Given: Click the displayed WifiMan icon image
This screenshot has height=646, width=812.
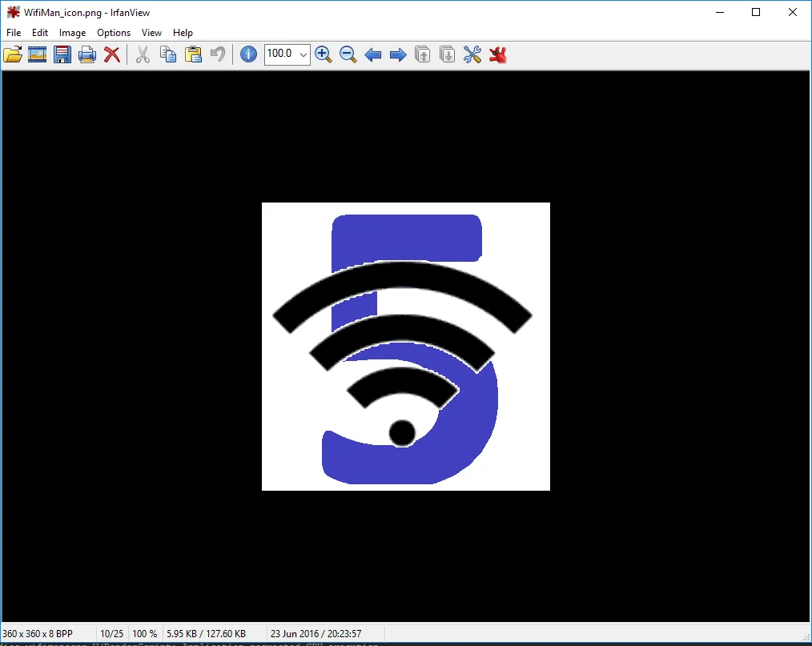Looking at the screenshot, I should coord(406,347).
